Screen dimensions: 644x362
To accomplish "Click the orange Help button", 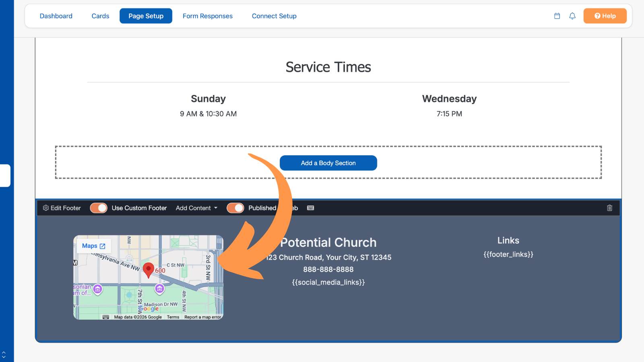I will [x=605, y=16].
